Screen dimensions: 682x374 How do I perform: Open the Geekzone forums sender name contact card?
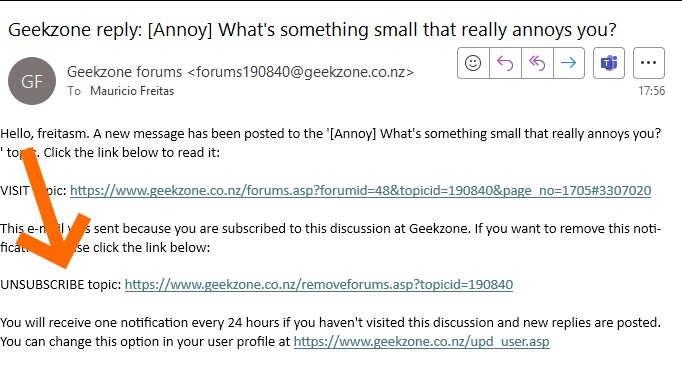point(124,72)
